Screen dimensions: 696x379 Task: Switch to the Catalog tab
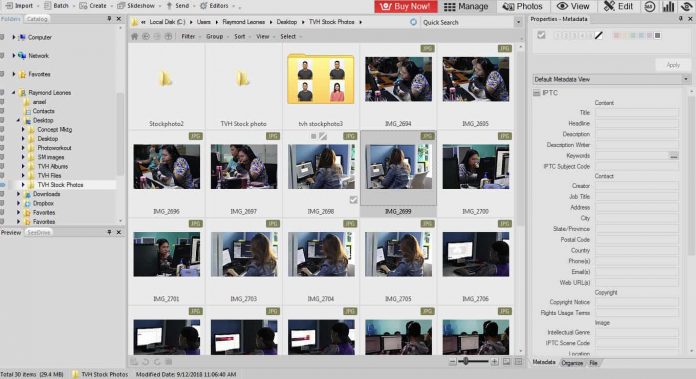(37, 19)
